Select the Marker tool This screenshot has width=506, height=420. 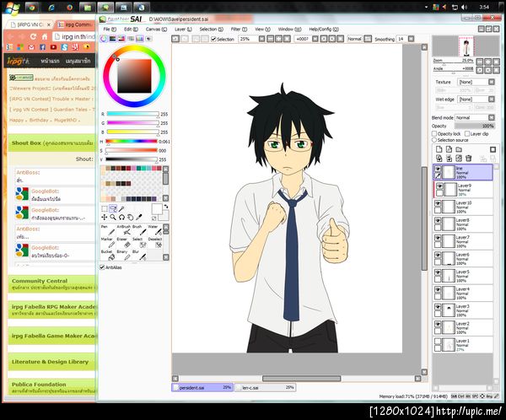(x=107, y=243)
